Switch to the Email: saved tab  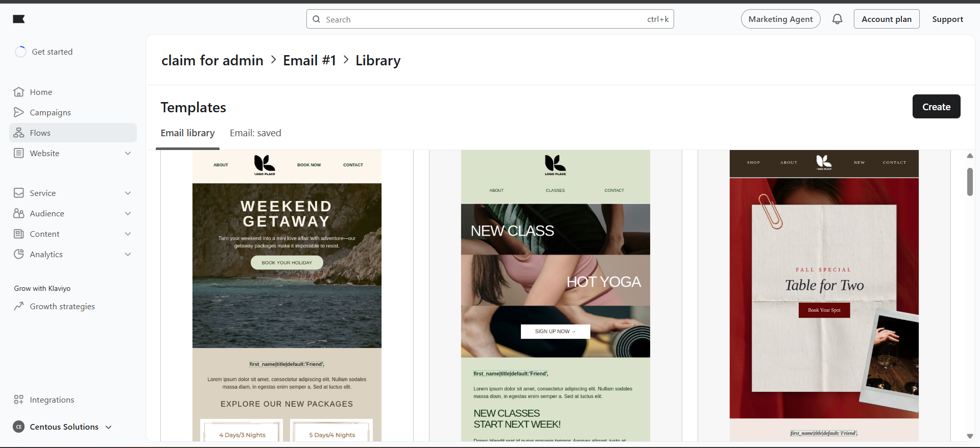pos(255,133)
